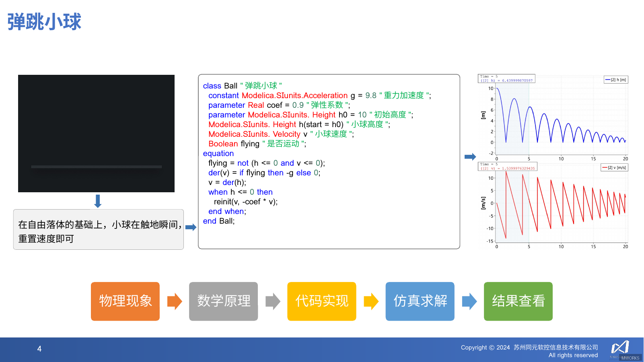Toggle the [2] h [m] legend entry
This screenshot has height=362, width=644.
615,79
